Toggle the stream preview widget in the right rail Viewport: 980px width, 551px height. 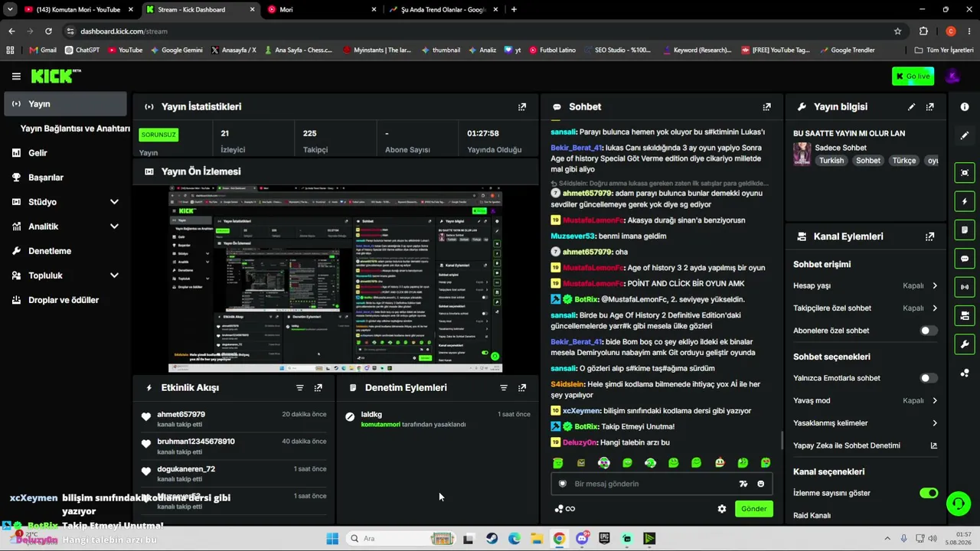tap(965, 173)
